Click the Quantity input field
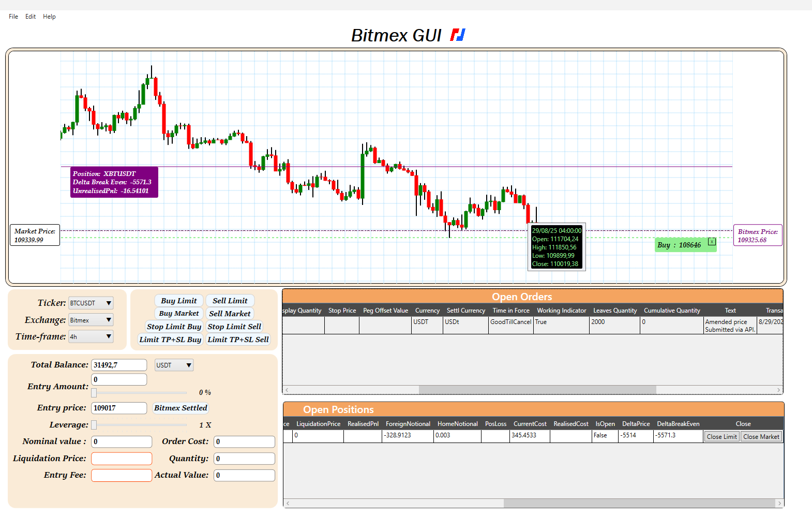 [x=244, y=459]
